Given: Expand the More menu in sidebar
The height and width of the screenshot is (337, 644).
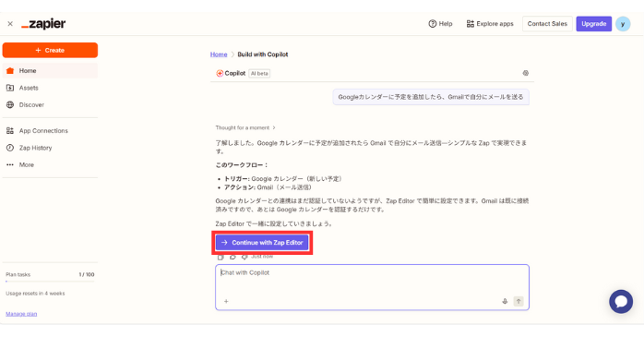Looking at the screenshot, I should coord(50,164).
